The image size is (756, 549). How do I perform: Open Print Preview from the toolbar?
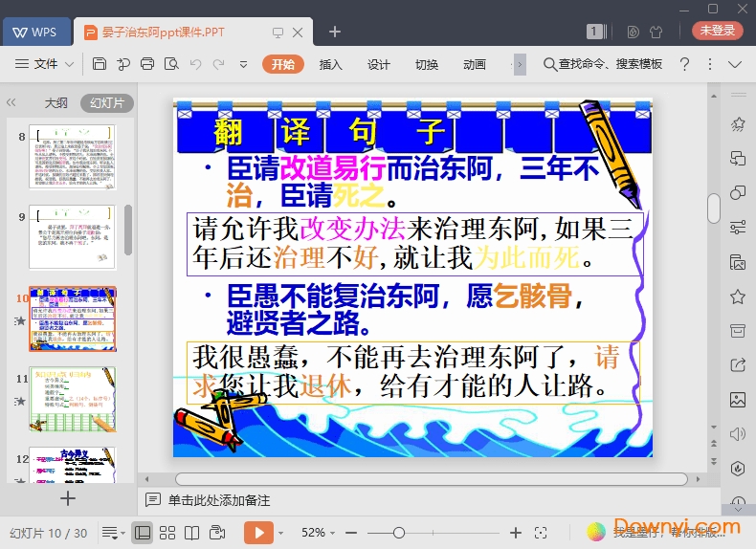pos(170,64)
